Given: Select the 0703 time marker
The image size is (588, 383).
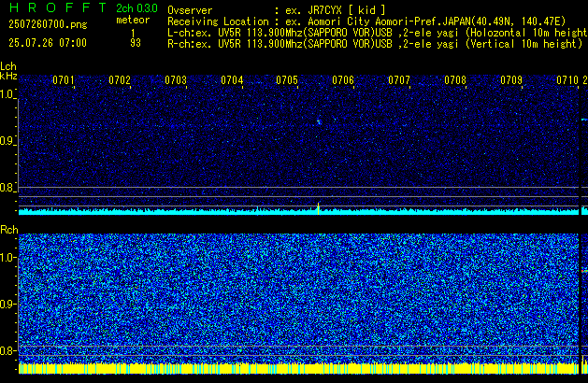Looking at the screenshot, I should [176, 80].
